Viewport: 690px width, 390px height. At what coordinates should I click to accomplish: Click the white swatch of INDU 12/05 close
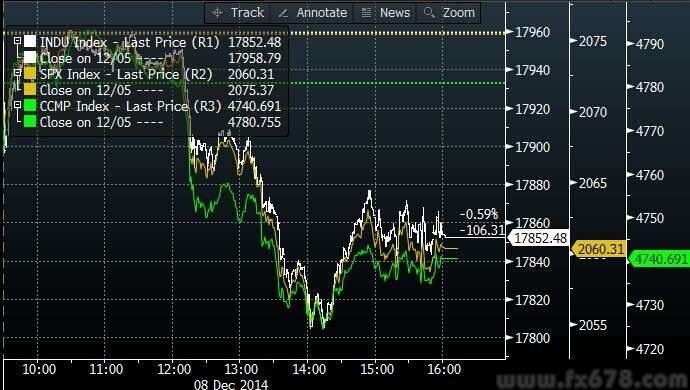[x=30, y=58]
